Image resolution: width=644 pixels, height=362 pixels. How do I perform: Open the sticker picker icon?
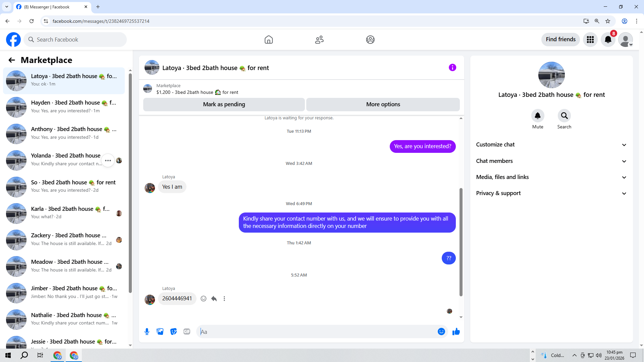click(x=173, y=331)
